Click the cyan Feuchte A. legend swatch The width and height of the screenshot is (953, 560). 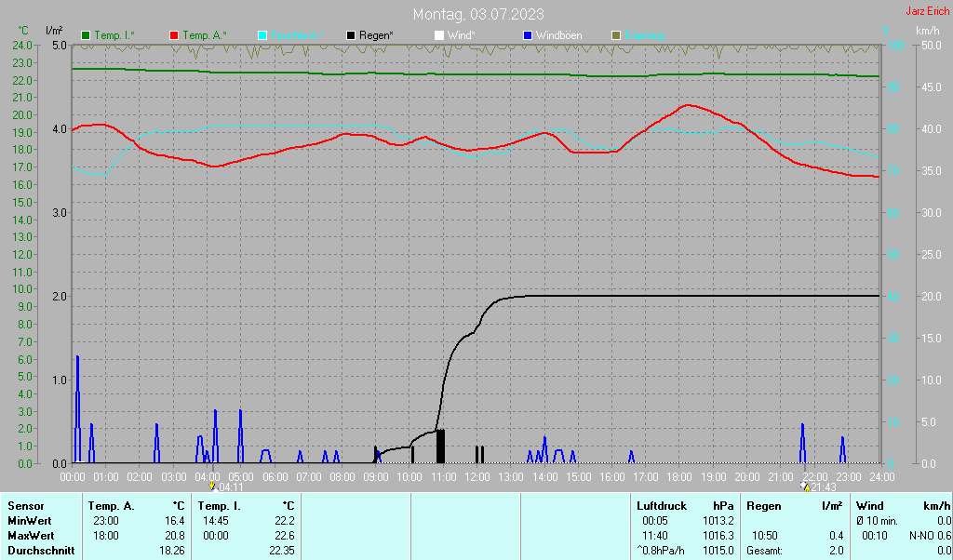click(262, 36)
